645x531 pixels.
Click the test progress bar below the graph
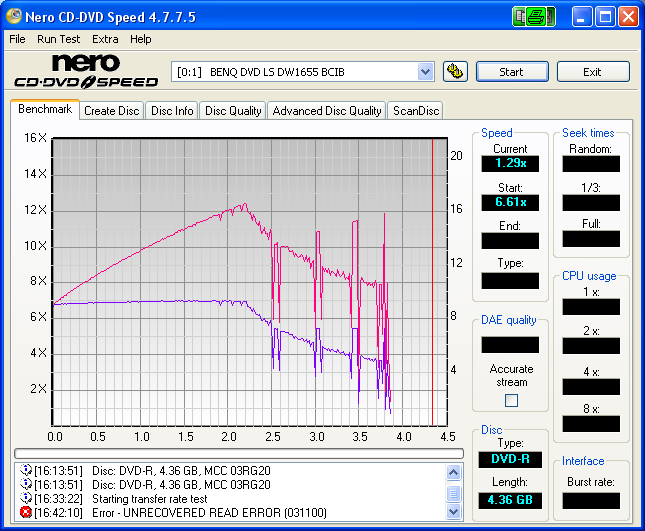(239, 453)
